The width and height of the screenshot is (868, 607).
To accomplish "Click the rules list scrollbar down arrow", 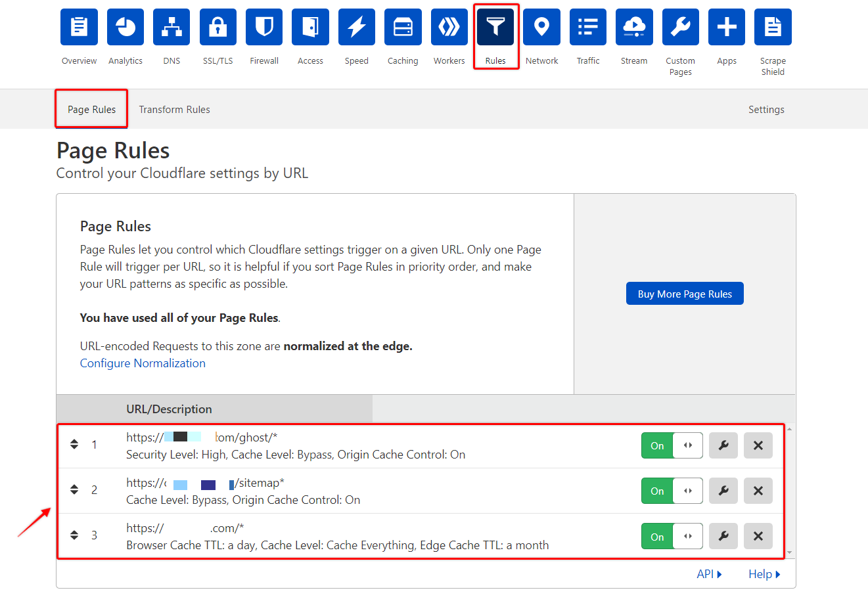I will (789, 552).
